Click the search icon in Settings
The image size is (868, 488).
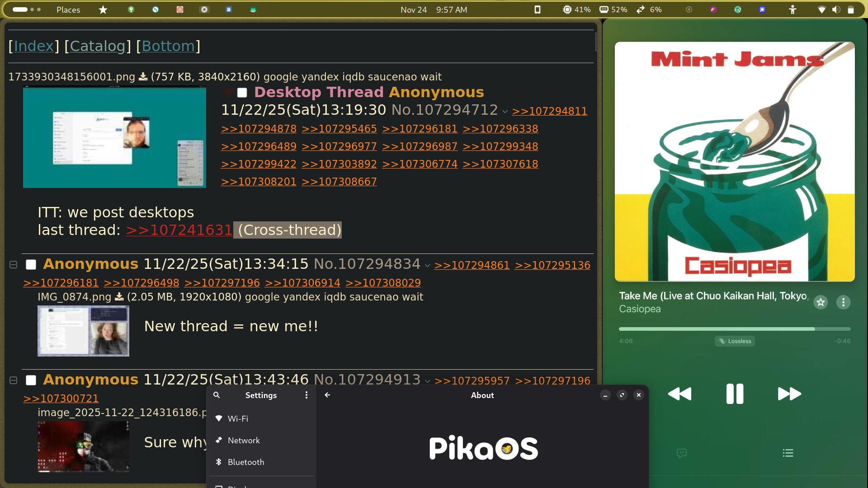pos(217,395)
